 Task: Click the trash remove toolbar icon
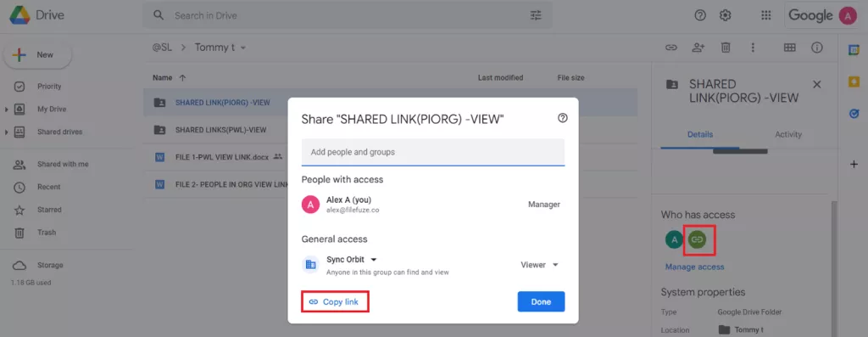click(x=726, y=48)
